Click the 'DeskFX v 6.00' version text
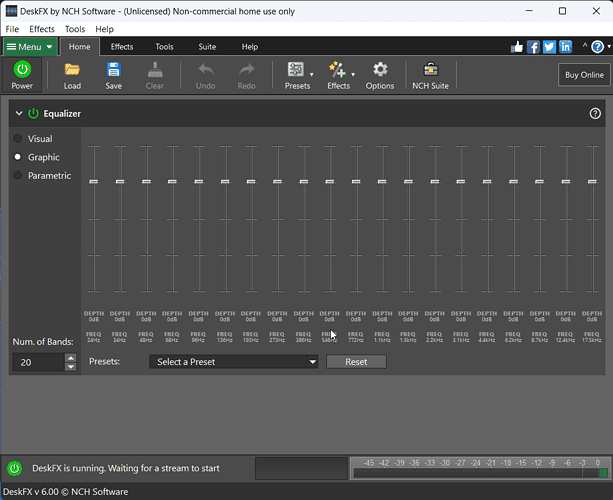This screenshot has height=500, width=613. pos(65,492)
